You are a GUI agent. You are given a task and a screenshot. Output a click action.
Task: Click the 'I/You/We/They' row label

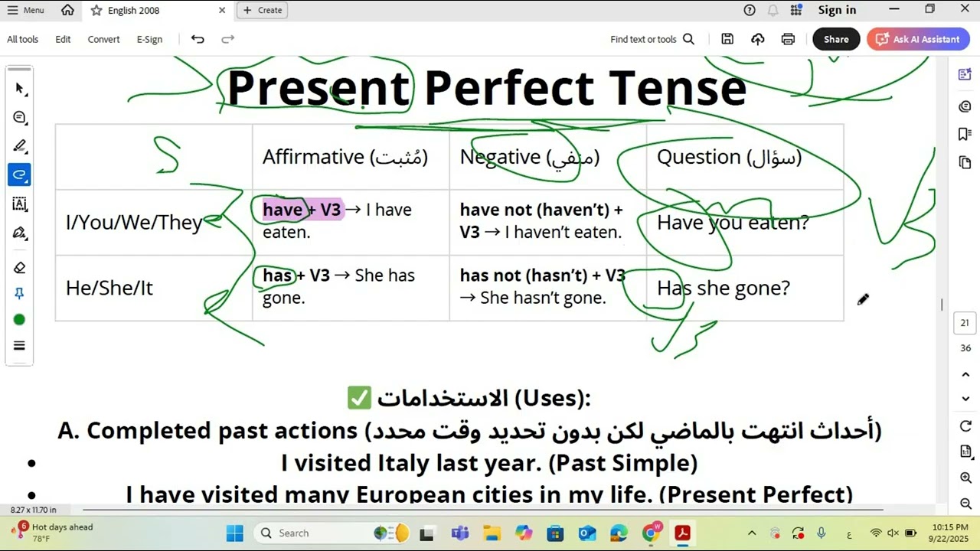(x=134, y=223)
